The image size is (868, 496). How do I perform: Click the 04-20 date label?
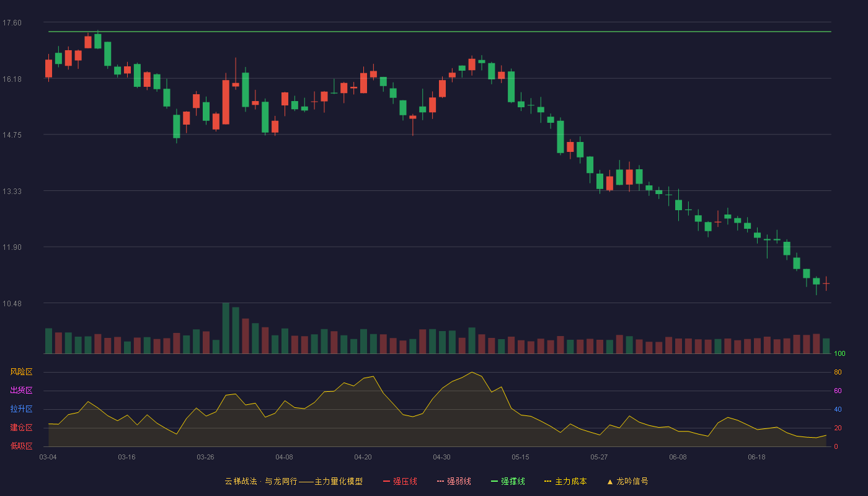click(x=363, y=457)
